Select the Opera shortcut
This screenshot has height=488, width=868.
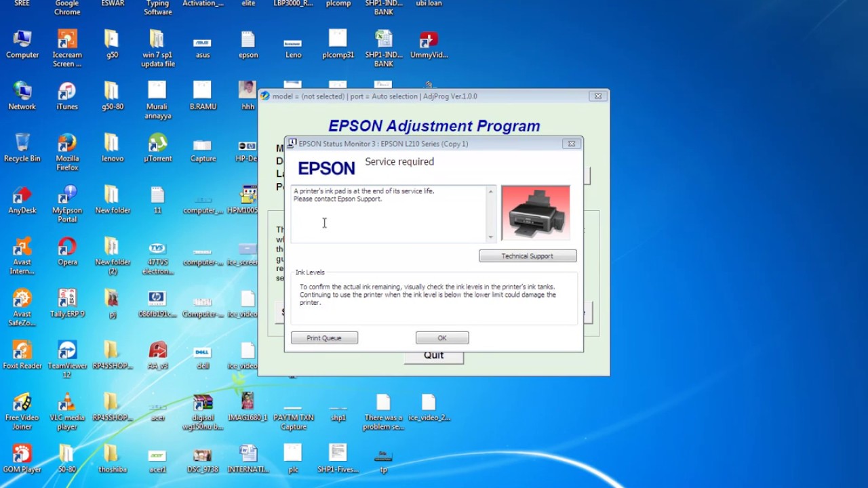click(67, 251)
